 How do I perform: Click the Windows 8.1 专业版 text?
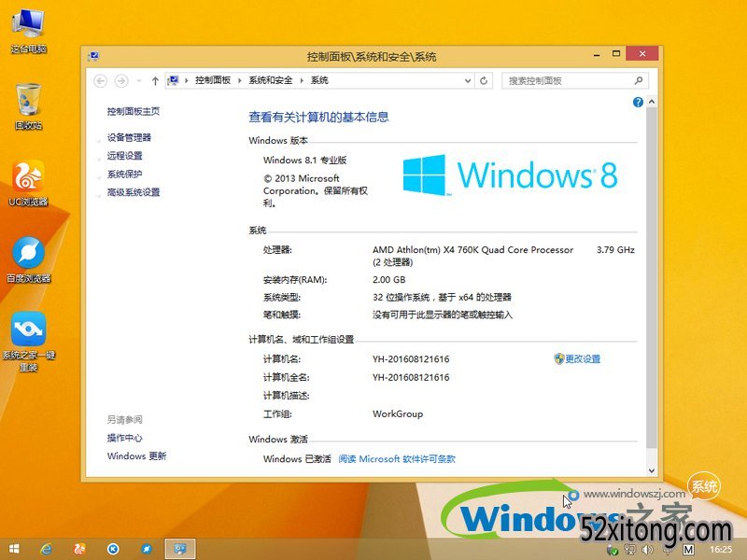(x=305, y=160)
